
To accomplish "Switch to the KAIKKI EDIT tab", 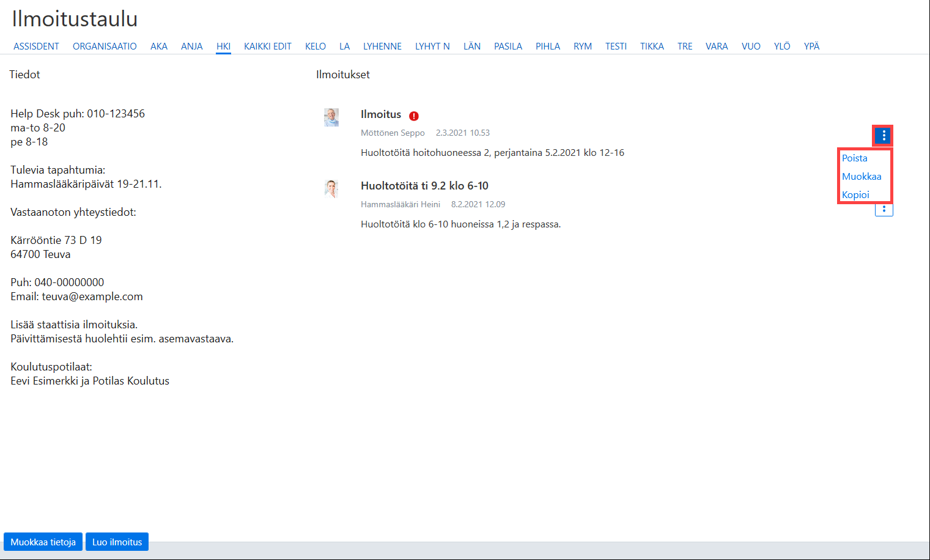I will (268, 46).
